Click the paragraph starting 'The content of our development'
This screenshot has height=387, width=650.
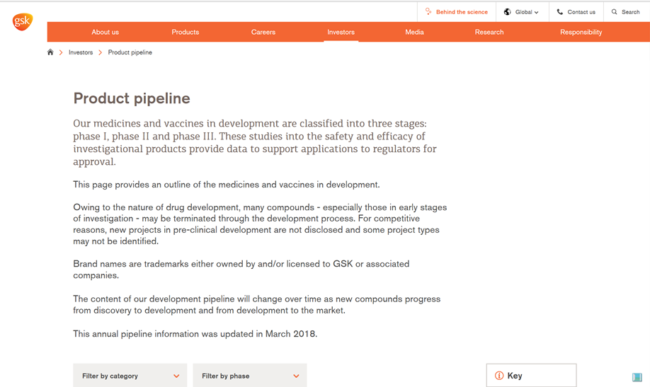coord(257,305)
